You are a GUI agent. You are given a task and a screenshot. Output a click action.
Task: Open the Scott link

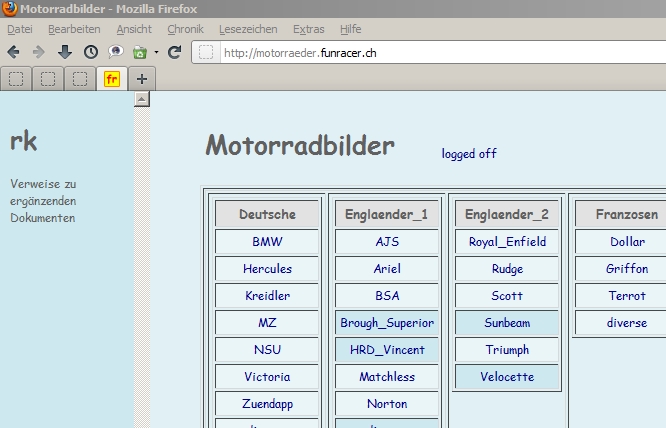(507, 296)
